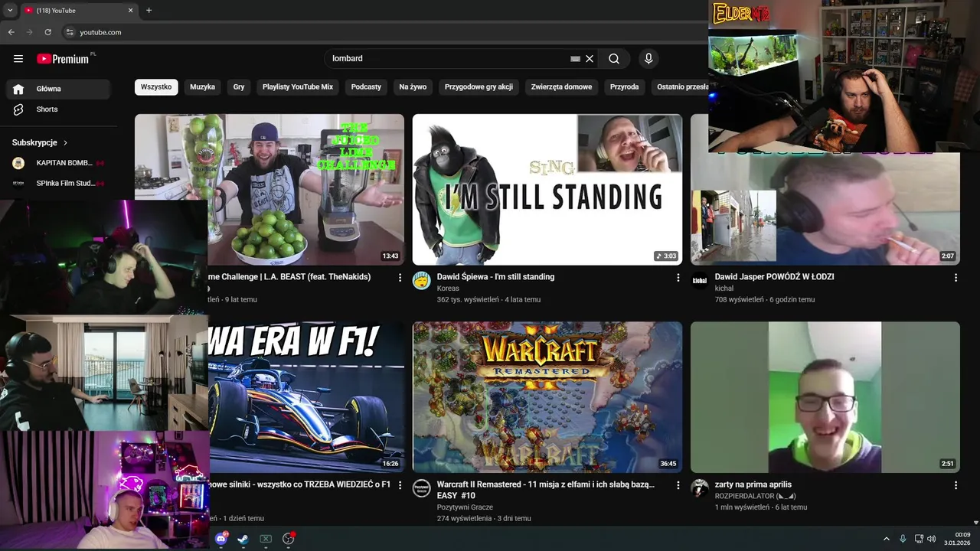Expand the Subskrypcje section

click(40, 142)
